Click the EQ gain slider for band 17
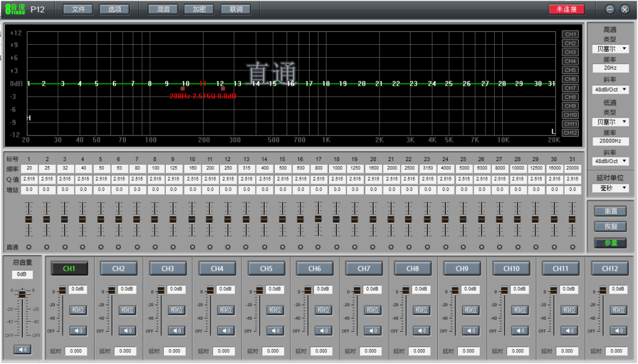The height and width of the screenshot is (364, 638). [x=318, y=218]
